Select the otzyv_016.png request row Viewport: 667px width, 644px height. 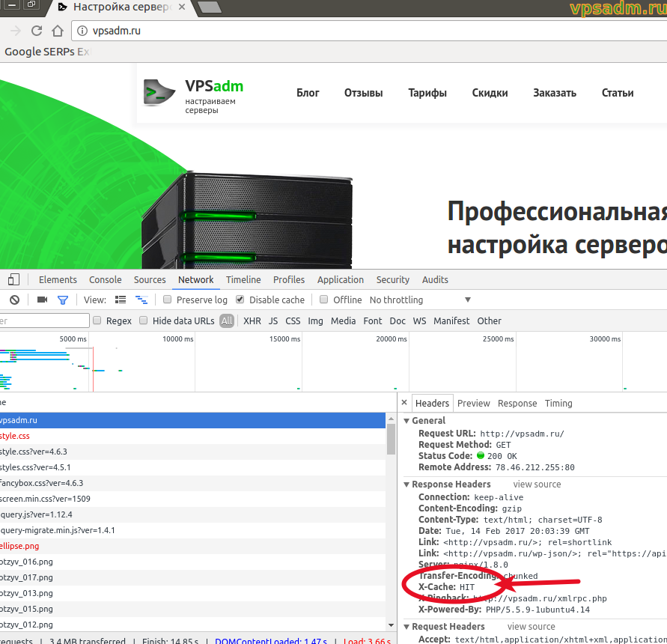point(192,562)
